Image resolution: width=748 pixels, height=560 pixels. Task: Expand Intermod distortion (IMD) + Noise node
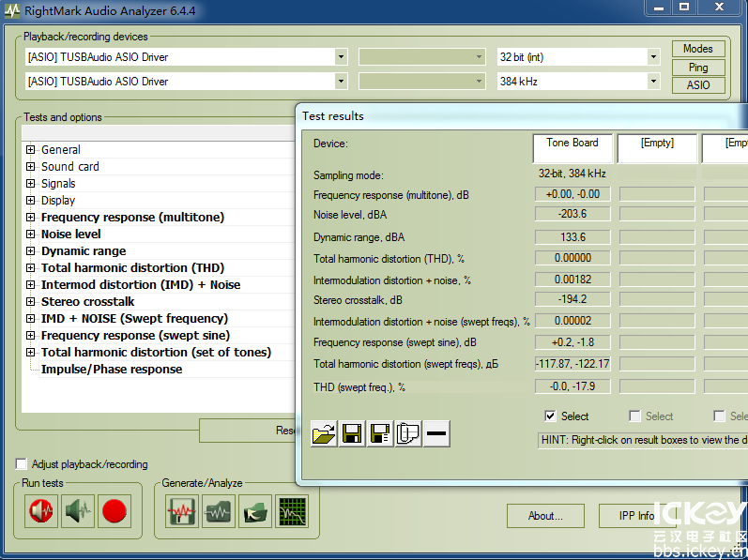click(x=31, y=284)
